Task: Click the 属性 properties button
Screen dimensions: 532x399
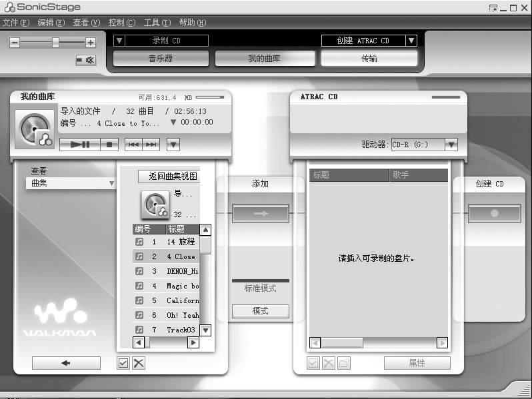Action: 417,363
